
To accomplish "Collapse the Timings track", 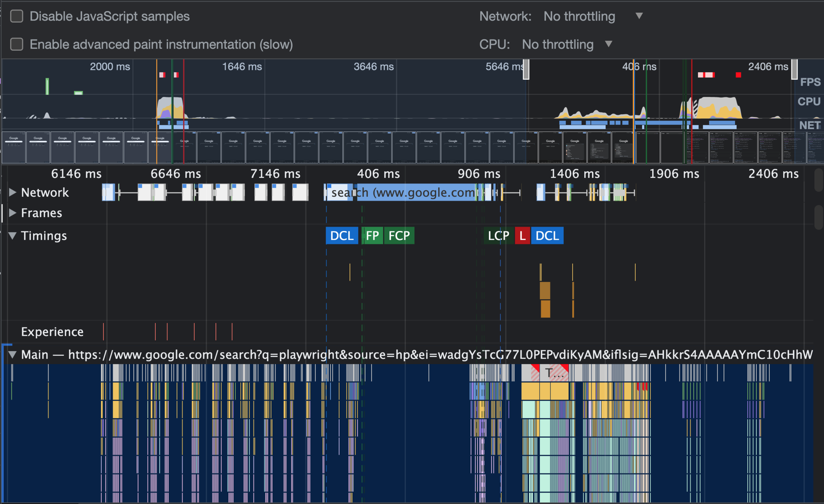I will point(13,236).
